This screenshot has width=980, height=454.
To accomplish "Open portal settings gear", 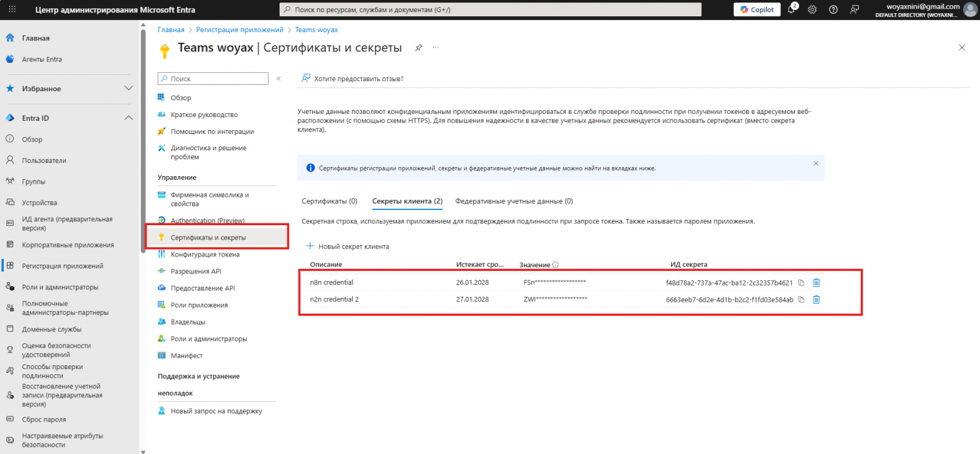I will click(x=812, y=9).
